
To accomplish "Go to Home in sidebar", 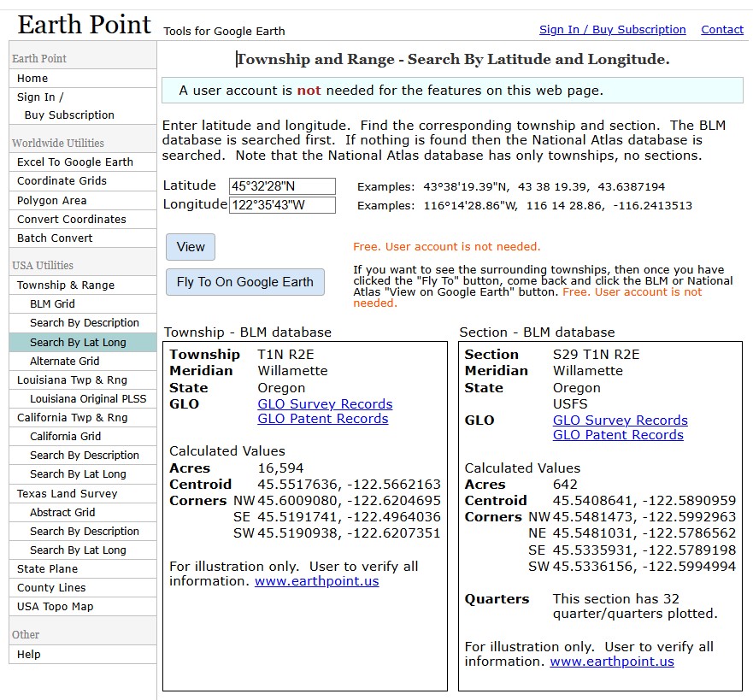I will [x=32, y=78].
